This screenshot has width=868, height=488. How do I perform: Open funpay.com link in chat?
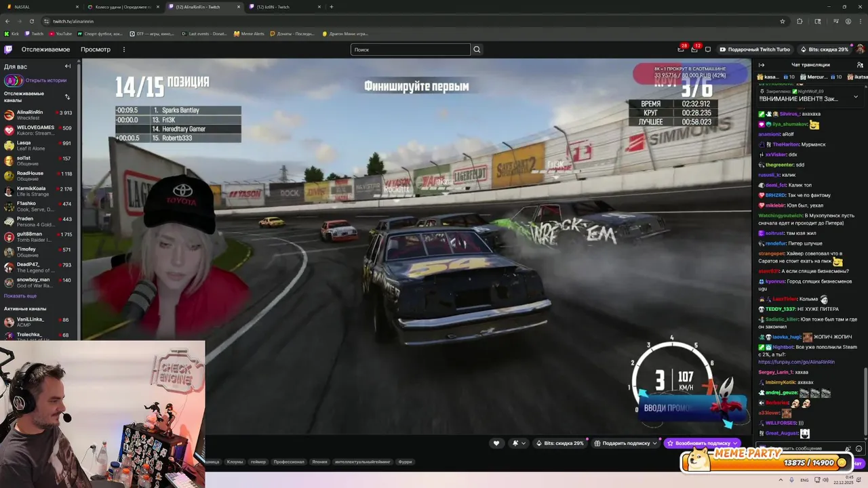(x=796, y=362)
